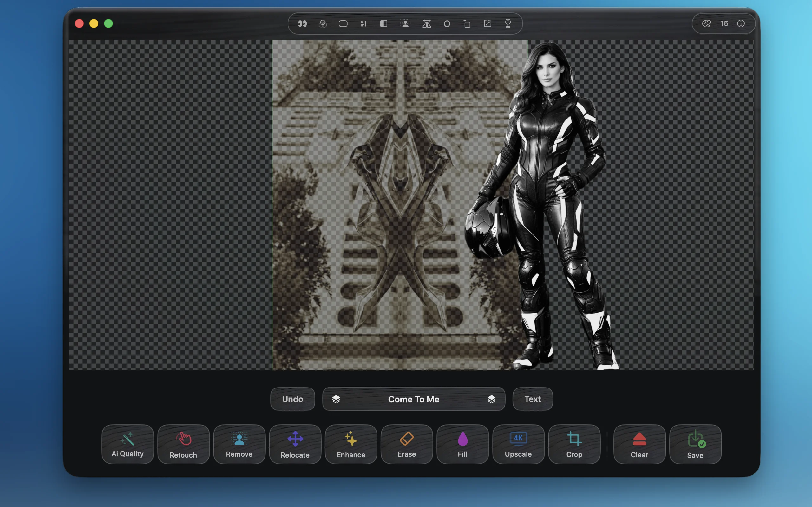The height and width of the screenshot is (507, 812).
Task: Click the resize arrows icon
Action: tap(488, 23)
